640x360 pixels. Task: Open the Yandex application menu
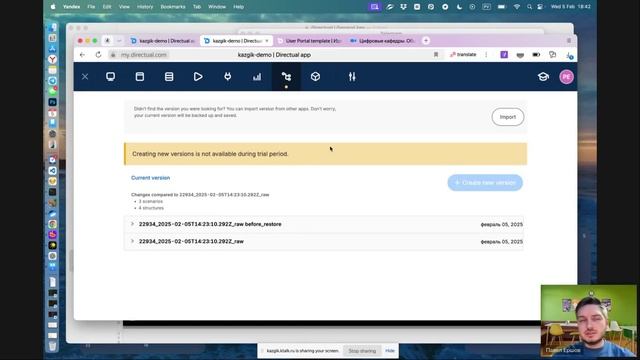click(71, 7)
